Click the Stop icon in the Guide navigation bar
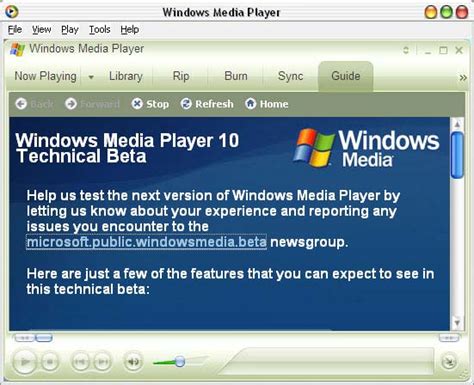Screen dimensions: 474x385 (x=137, y=104)
